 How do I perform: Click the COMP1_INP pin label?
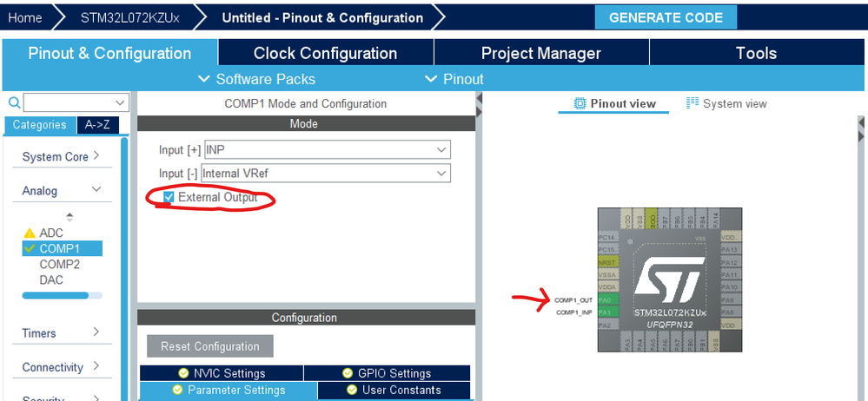(x=574, y=312)
